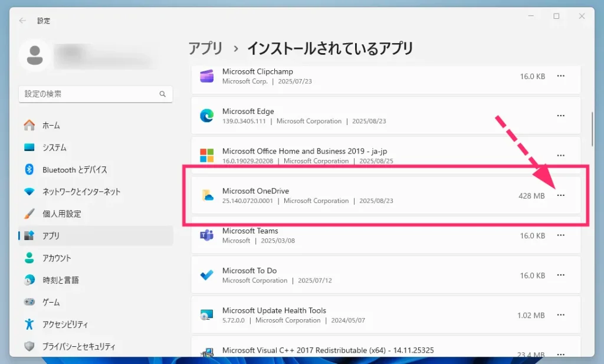Open more options for Microsoft Update Health Tools
This screenshot has width=604, height=364.
coord(561,314)
